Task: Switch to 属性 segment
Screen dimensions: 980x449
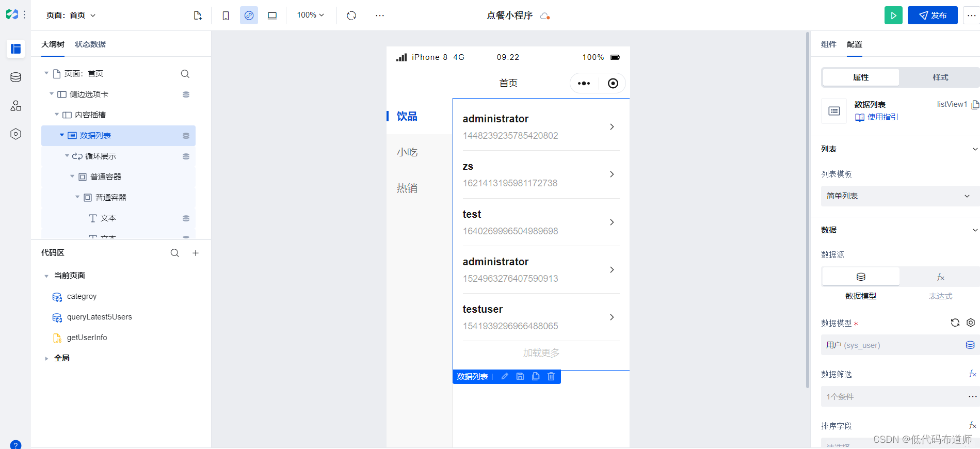Action: (861, 77)
